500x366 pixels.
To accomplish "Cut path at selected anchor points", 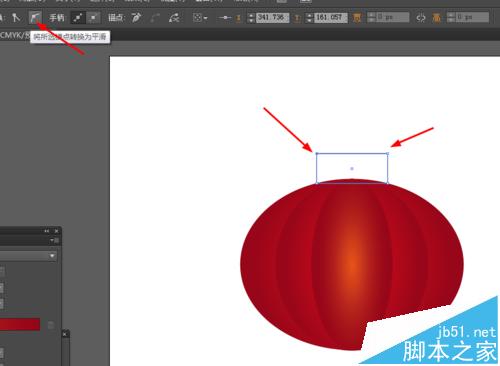I will [174, 18].
